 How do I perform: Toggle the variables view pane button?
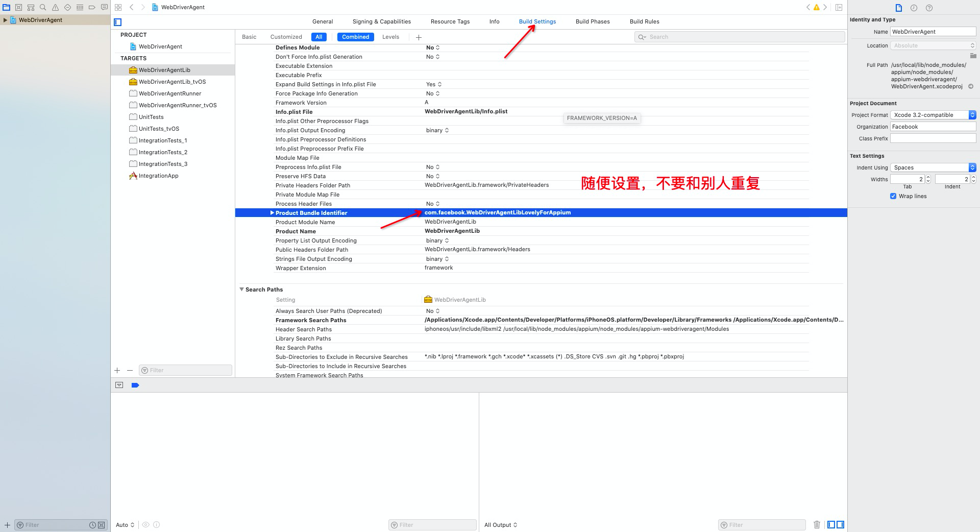[x=831, y=524]
